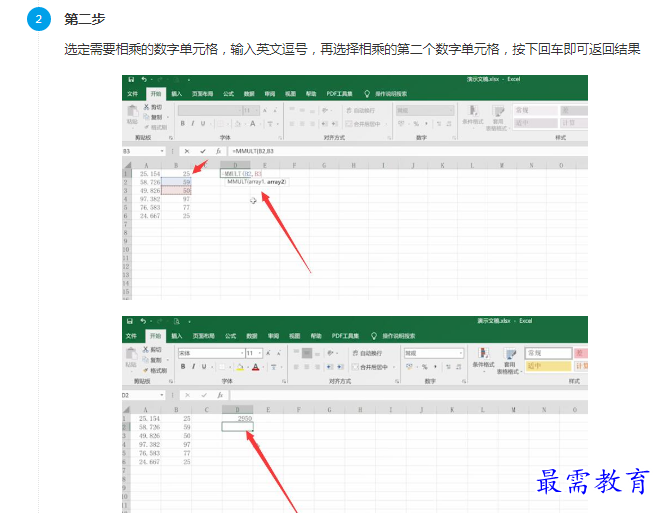Toggle Italic in upper Excel ribbon

pyautogui.click(x=193, y=123)
